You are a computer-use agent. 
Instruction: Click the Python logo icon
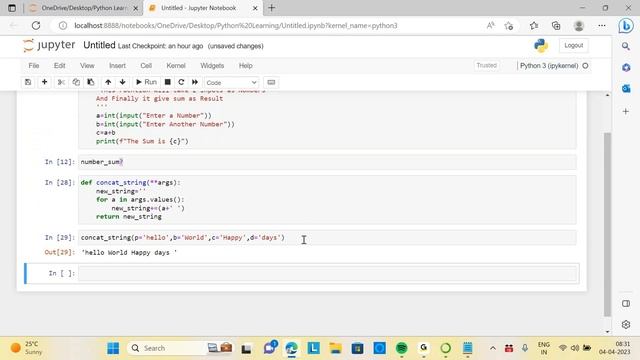[541, 45]
